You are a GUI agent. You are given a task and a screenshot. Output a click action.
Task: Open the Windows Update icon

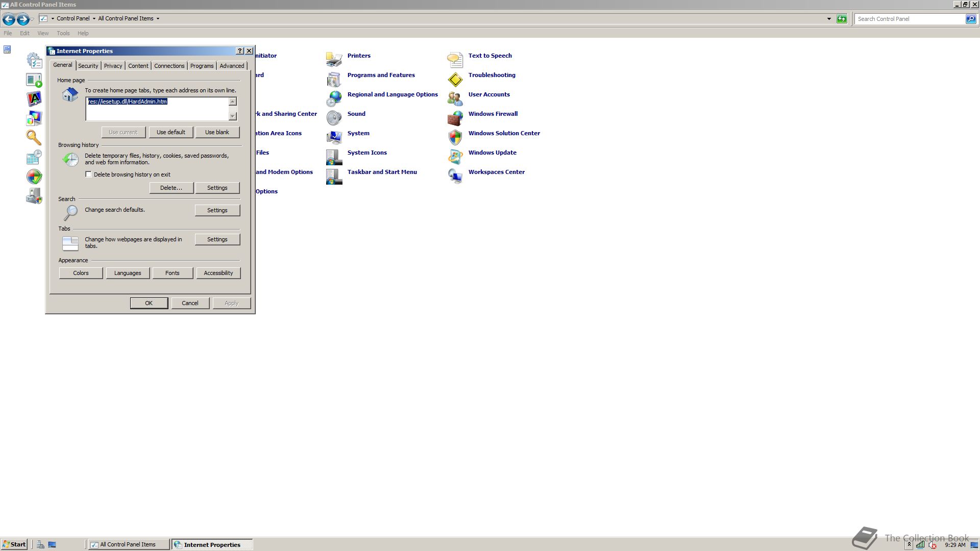pos(455,157)
